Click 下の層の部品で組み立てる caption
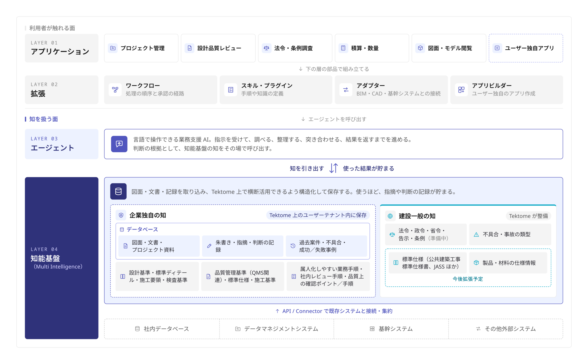Screen dimensions: 588x364 click(x=337, y=69)
